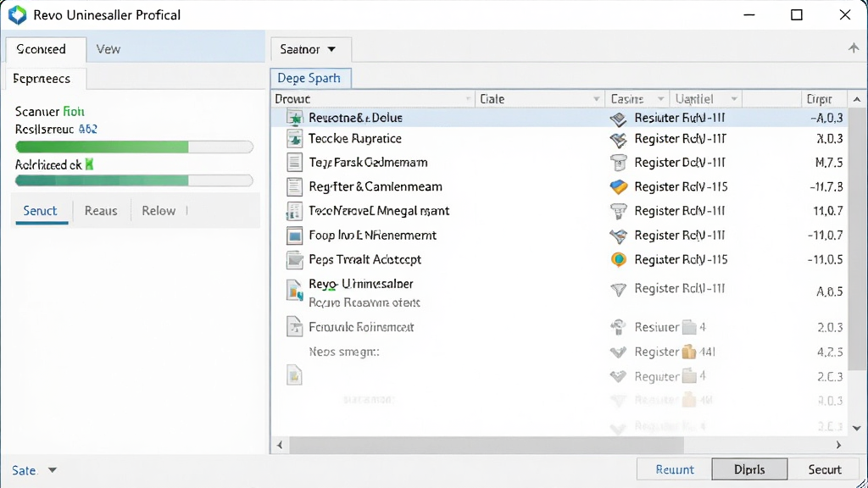Select the "Depe Sparh" tab
The height and width of the screenshot is (488, 868).
click(x=310, y=78)
